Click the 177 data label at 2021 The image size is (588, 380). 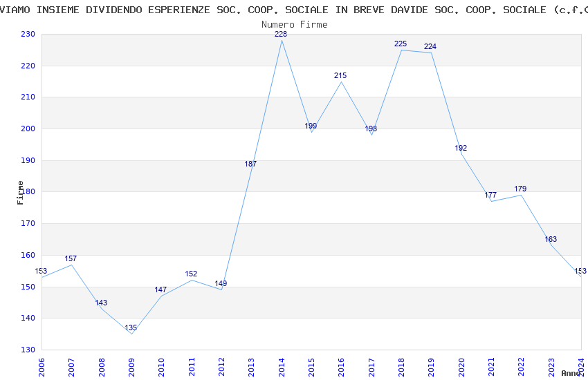pos(490,195)
